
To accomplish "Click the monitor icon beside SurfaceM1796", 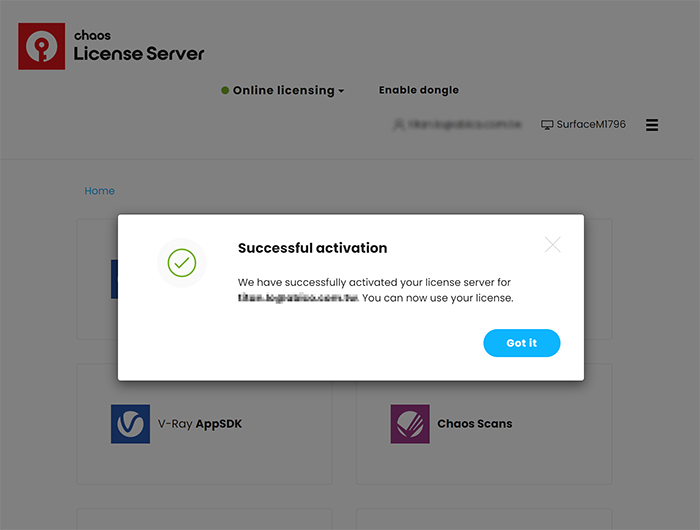I will point(547,125).
